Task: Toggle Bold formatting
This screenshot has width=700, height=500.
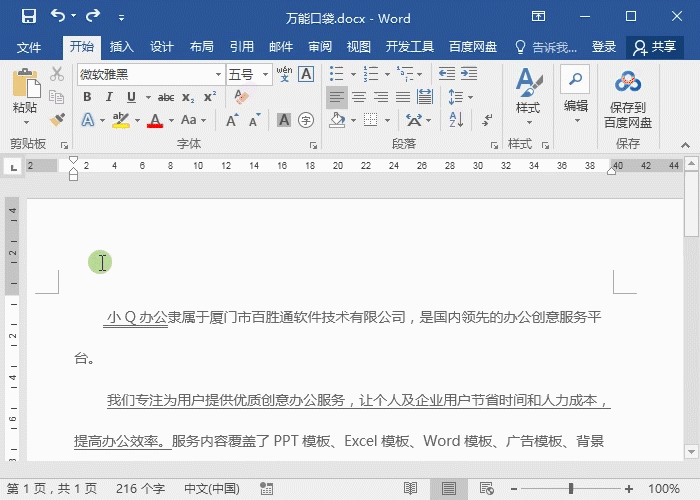Action: pyautogui.click(x=87, y=97)
